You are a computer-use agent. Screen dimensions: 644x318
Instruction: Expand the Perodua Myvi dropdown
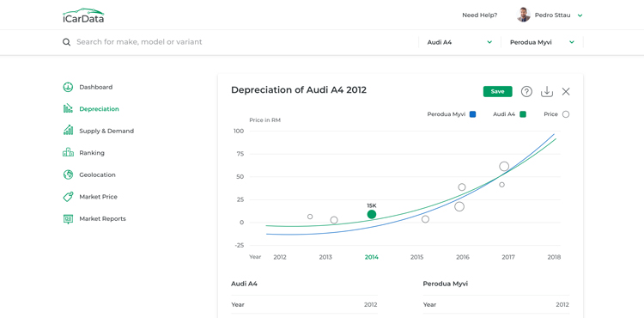click(572, 42)
